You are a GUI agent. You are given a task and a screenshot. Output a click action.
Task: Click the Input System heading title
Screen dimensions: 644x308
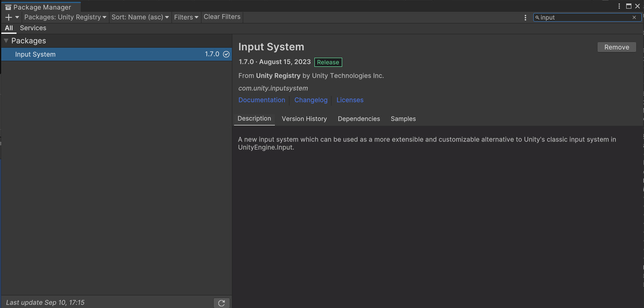click(x=271, y=47)
